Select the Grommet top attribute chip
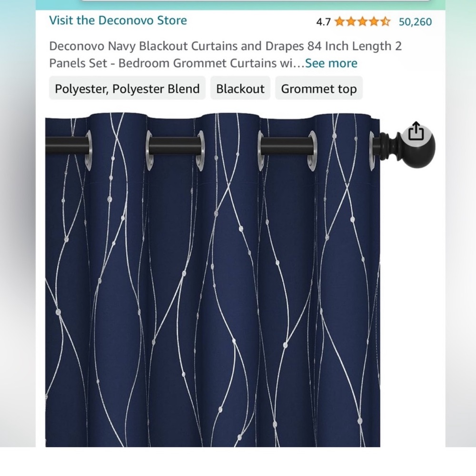Viewport: 476px width, 476px height. [319, 89]
